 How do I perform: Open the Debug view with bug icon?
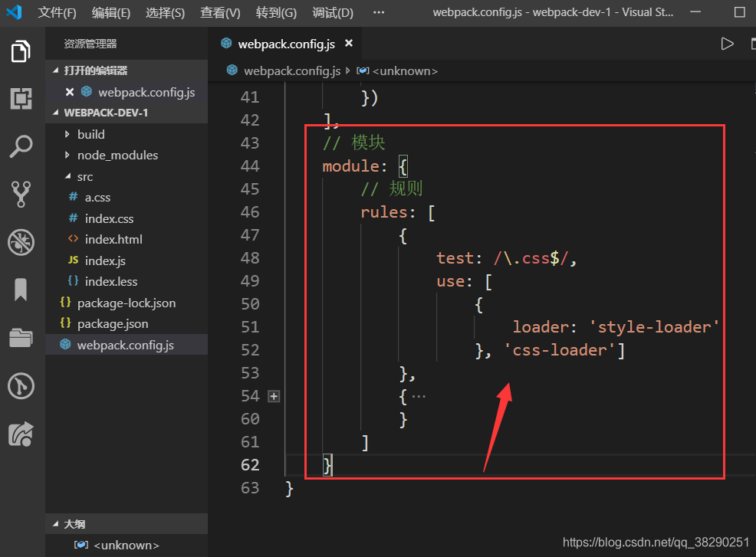(x=21, y=242)
